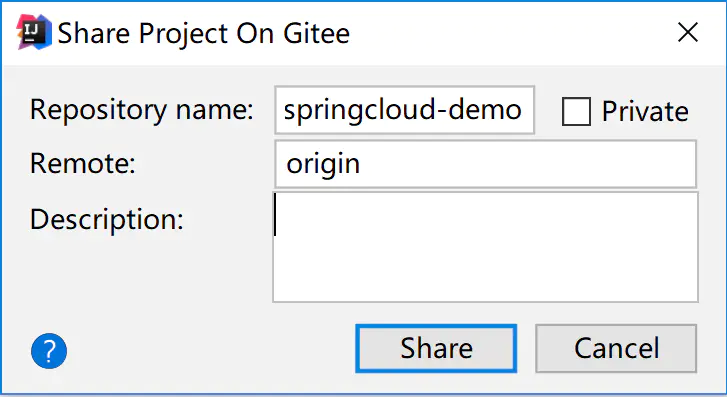Viewport: 727px width, 397px height.
Task: Toggle privacy by clicking the Private label
Action: [645, 111]
